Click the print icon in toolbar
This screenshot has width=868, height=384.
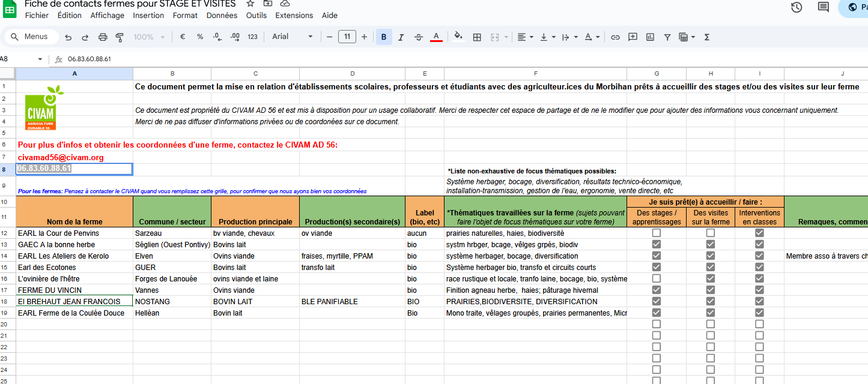pyautogui.click(x=103, y=37)
